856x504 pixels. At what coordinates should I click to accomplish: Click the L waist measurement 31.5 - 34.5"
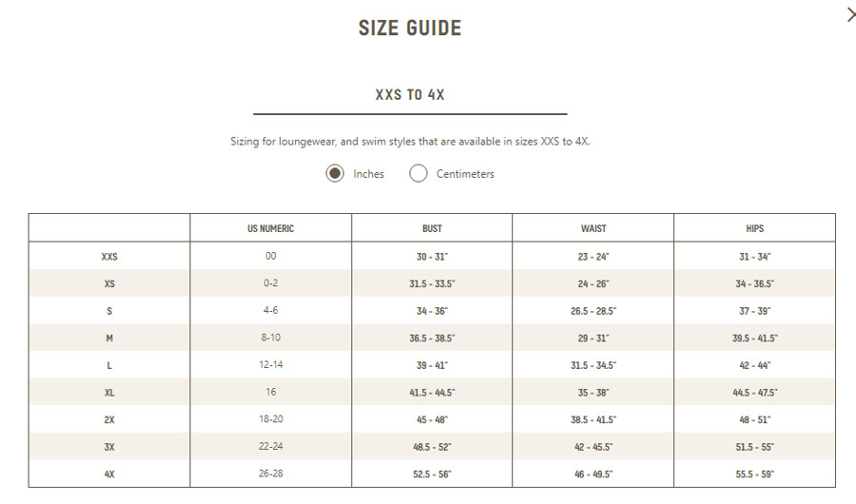(x=593, y=365)
